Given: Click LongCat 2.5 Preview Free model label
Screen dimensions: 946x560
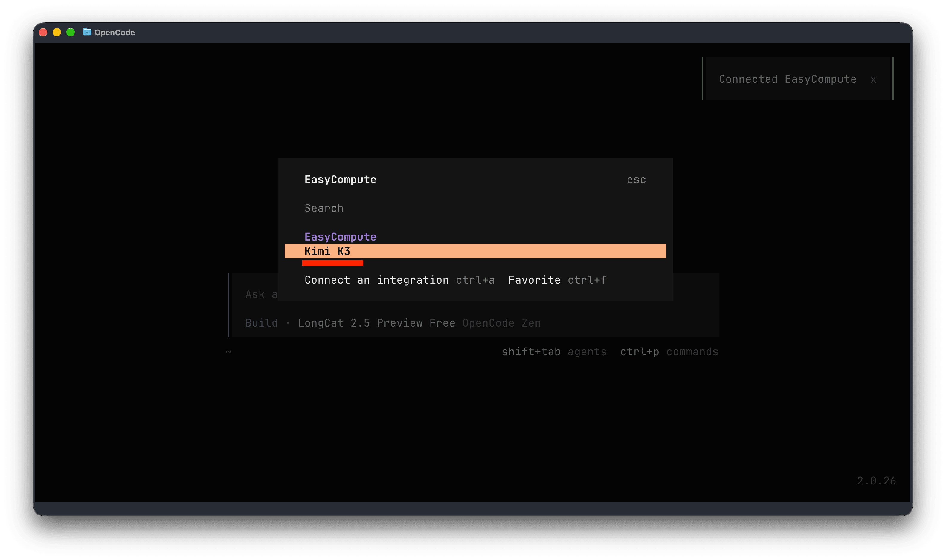Looking at the screenshot, I should tap(376, 323).
